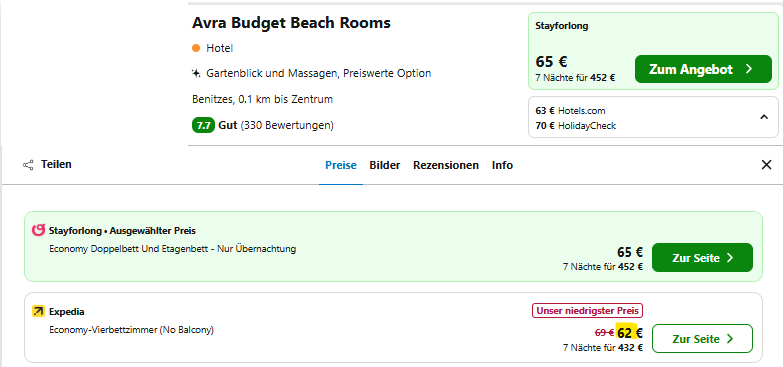This screenshot has width=783, height=367.
Task: Open the Rezensionen tab
Action: 445,165
